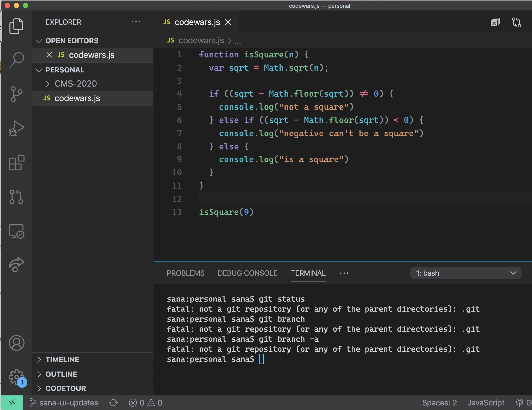
Task: Click the "git status" terminal line
Action: coord(236,299)
